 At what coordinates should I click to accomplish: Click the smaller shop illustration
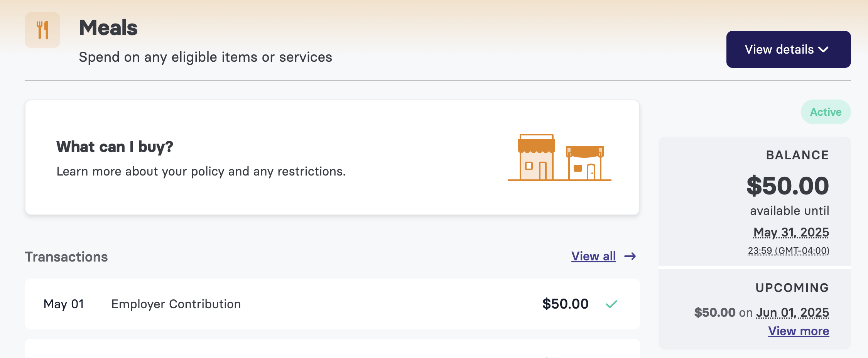click(x=585, y=163)
